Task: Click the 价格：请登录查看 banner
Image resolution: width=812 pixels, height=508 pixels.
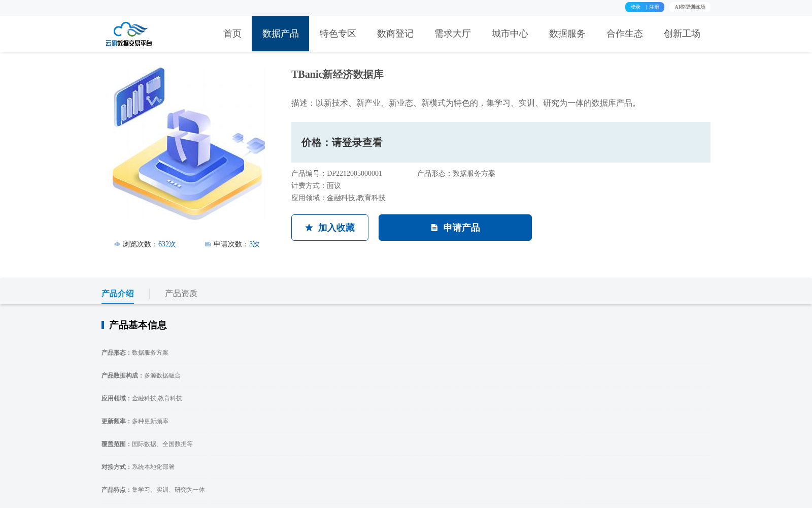Action: 501,142
